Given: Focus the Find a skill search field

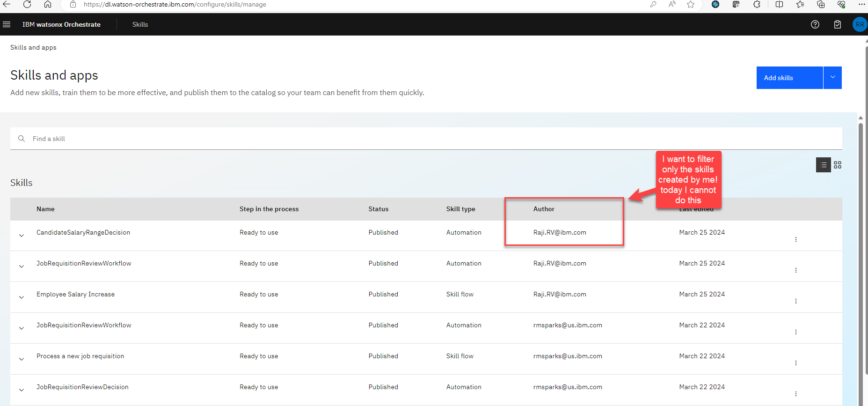Looking at the screenshot, I should click(x=426, y=139).
